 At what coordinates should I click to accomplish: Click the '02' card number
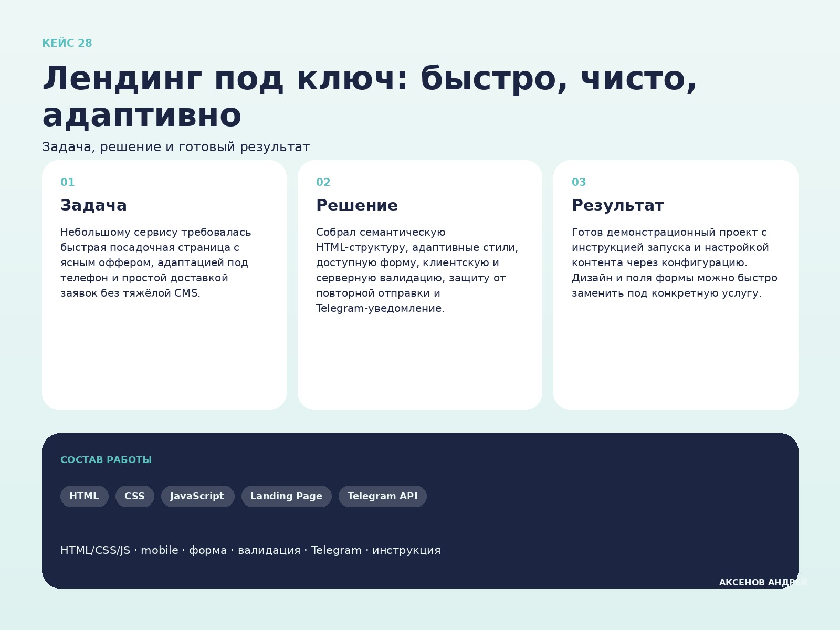pyautogui.click(x=323, y=182)
